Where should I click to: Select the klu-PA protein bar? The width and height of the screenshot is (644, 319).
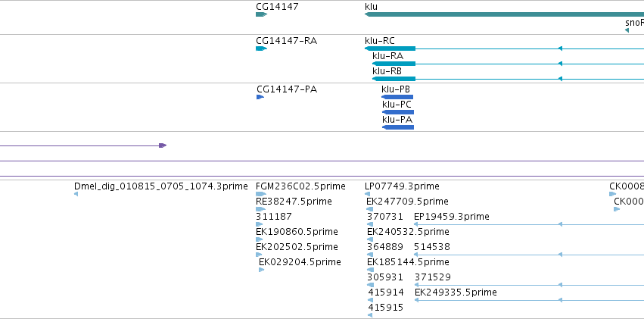point(398,127)
